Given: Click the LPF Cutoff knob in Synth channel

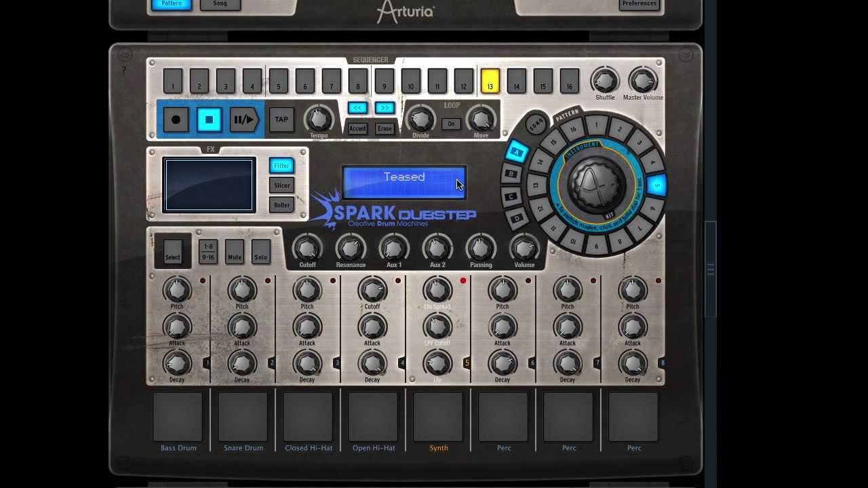Looking at the screenshot, I should coord(437,327).
